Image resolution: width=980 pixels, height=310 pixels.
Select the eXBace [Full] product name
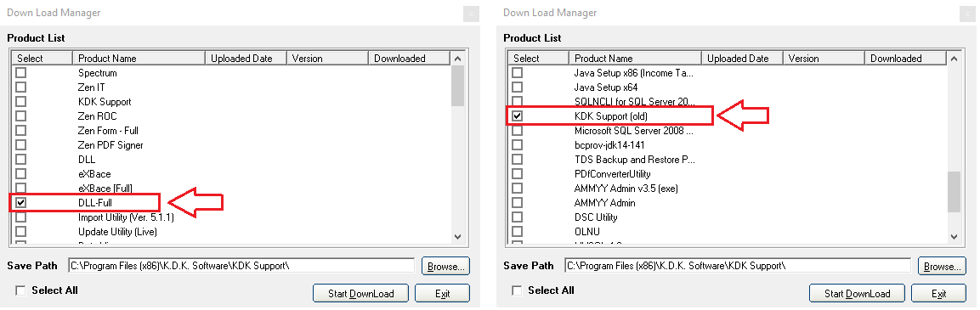tap(105, 189)
